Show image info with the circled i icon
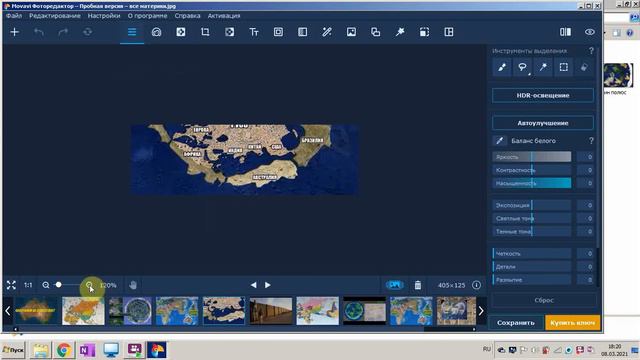The width and height of the screenshot is (640, 360). (476, 285)
